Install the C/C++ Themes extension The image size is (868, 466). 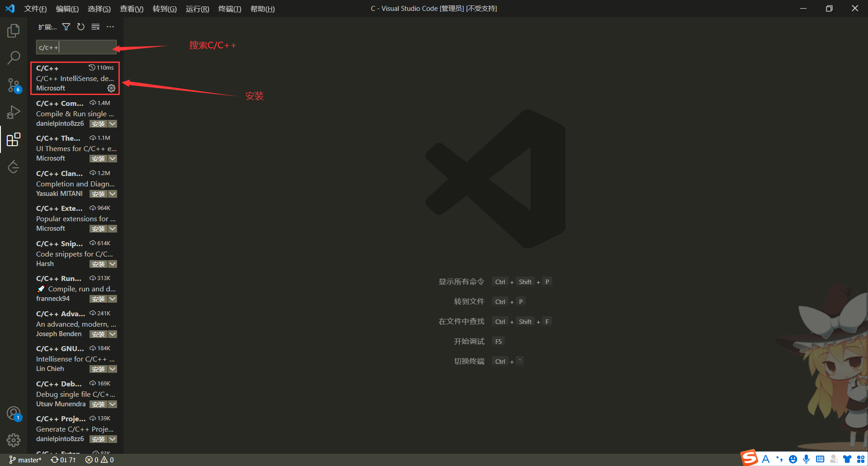[x=98, y=159]
